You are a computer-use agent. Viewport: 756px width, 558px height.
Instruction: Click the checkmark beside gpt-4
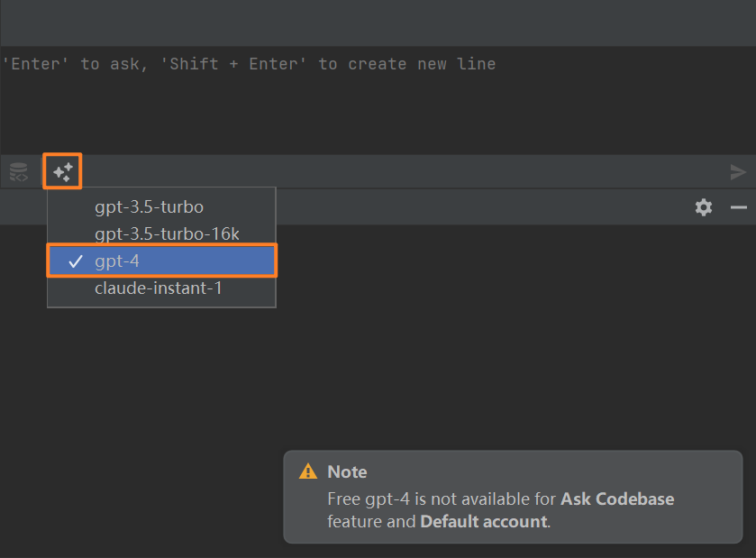[75, 261]
